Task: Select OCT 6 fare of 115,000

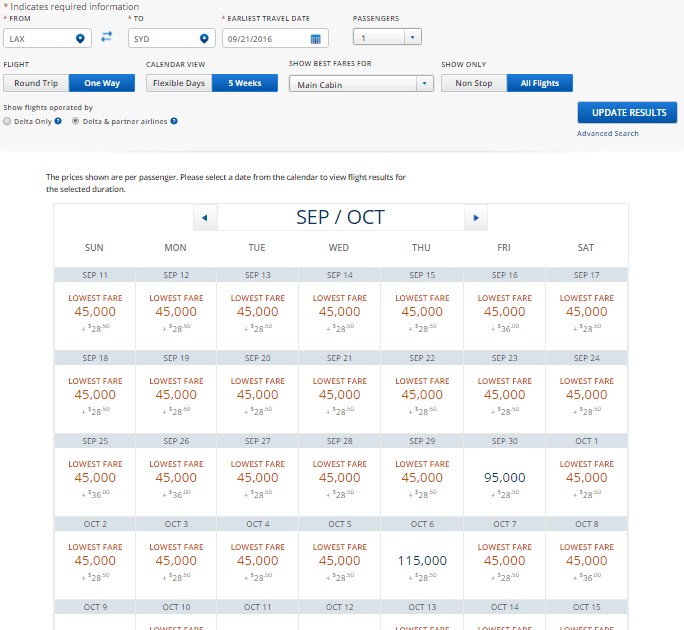Action: coord(422,564)
